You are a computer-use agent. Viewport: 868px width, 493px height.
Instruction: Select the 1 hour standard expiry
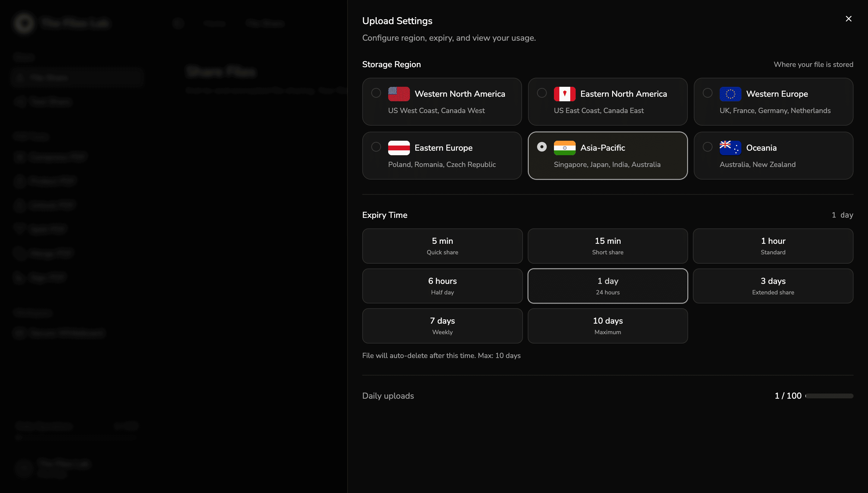pyautogui.click(x=773, y=246)
